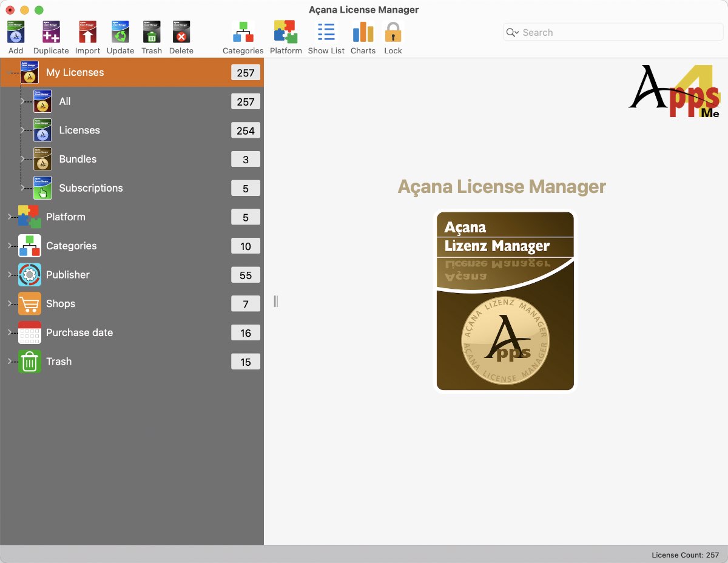Click the Licenses item icon
The width and height of the screenshot is (728, 563).
tap(42, 130)
